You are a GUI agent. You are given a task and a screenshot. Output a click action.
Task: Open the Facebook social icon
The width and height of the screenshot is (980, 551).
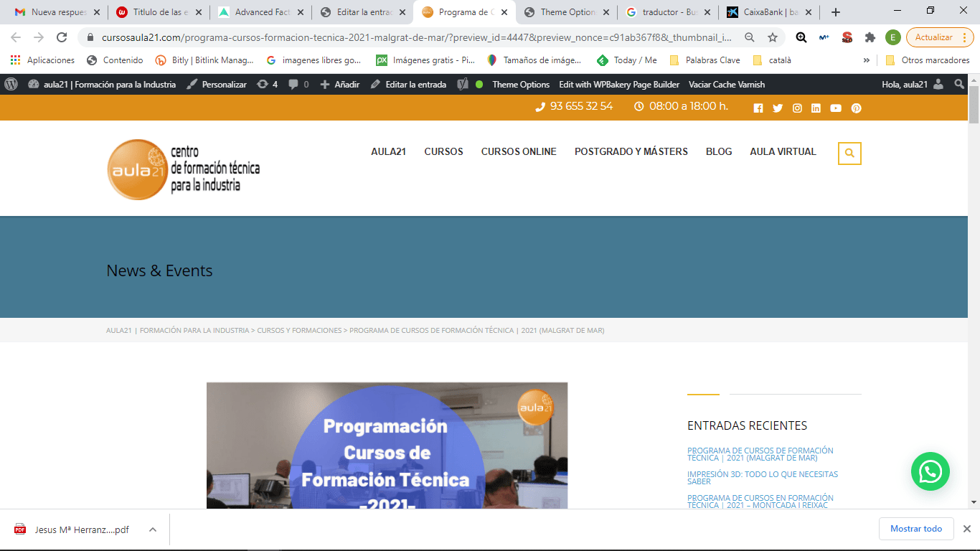pyautogui.click(x=758, y=108)
